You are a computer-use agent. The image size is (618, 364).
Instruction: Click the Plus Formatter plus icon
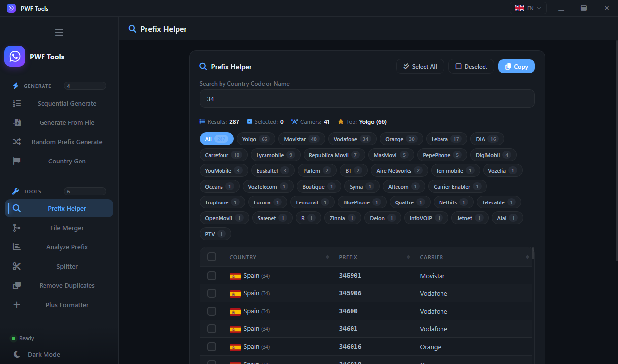[17, 305]
